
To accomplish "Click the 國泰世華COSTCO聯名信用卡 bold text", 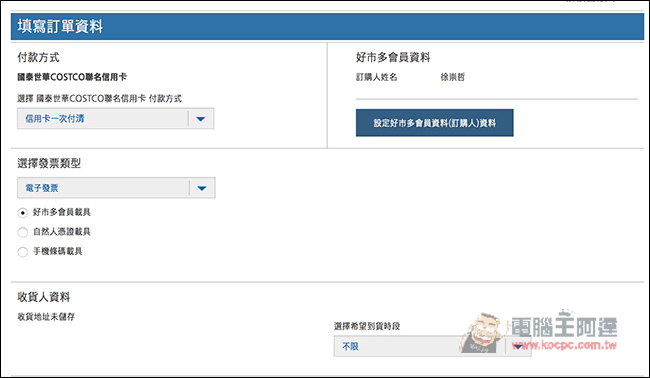I will click(72, 77).
